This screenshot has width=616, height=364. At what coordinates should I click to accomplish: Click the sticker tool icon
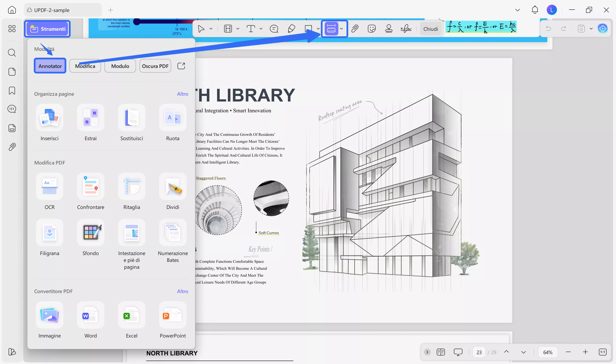tap(372, 29)
